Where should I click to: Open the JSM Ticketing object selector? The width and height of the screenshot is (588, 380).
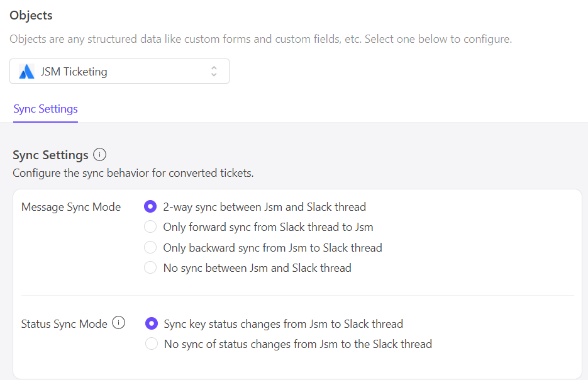(119, 71)
